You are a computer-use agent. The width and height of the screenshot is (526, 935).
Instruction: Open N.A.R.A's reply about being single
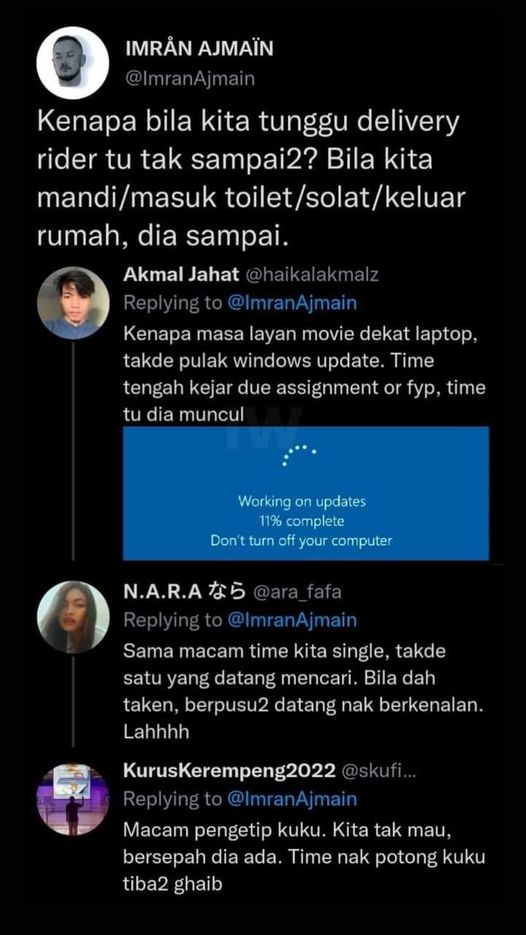[302, 692]
